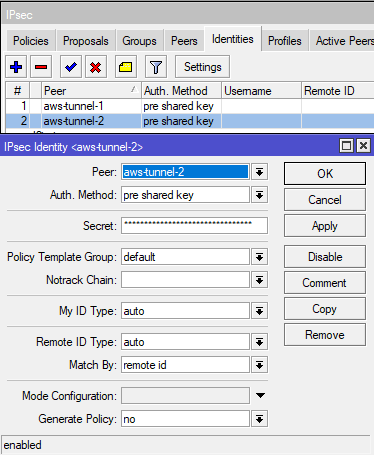Select the aws-tunnel-1 row
Viewport: 374px width, 455px height.
[190, 106]
